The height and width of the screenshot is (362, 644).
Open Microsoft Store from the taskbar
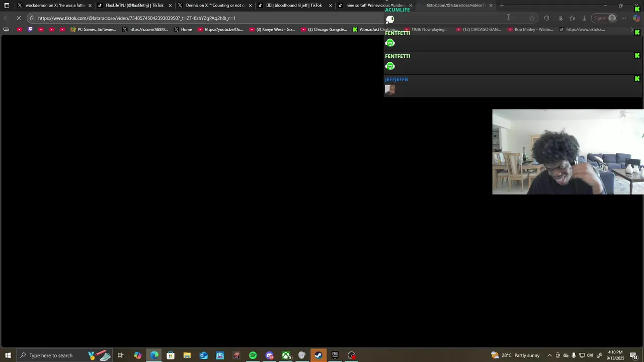pyautogui.click(x=171, y=355)
